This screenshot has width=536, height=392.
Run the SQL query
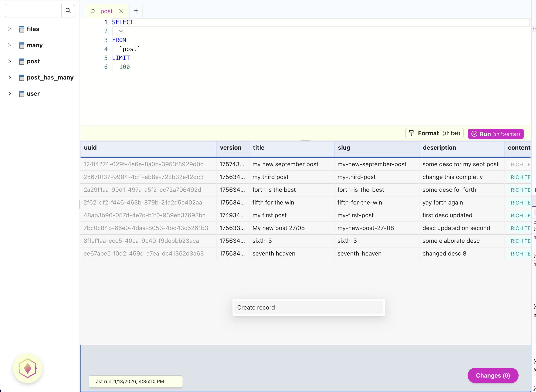tap(495, 134)
